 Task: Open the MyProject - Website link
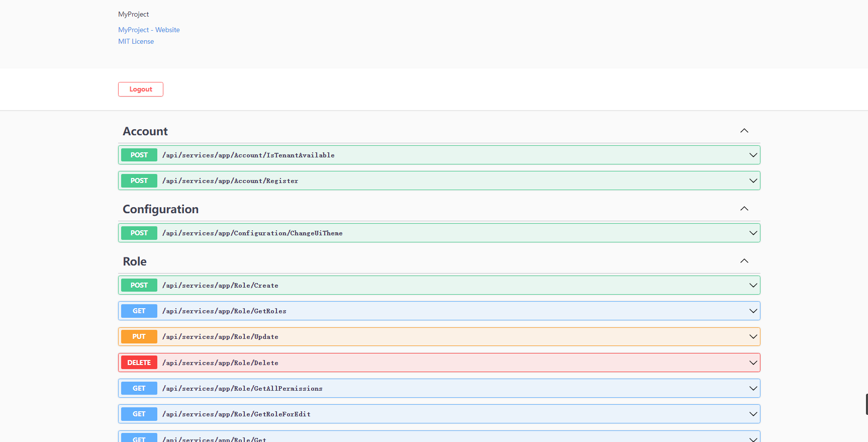pos(149,30)
